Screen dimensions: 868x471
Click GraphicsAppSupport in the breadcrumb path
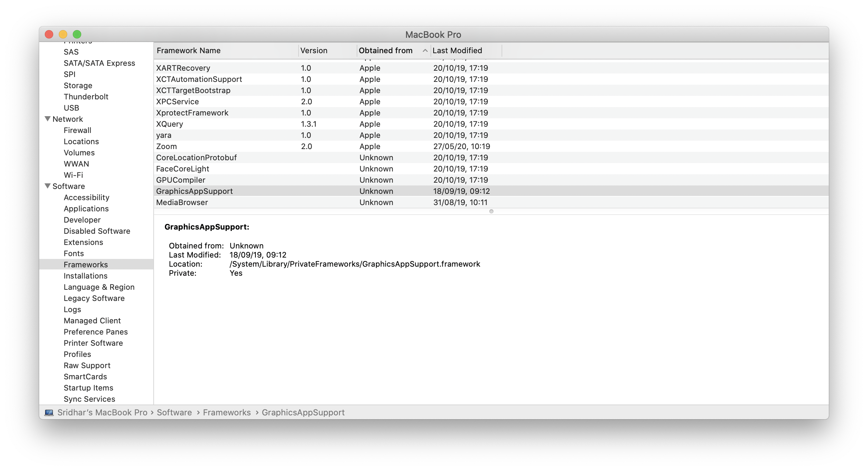pos(303,413)
